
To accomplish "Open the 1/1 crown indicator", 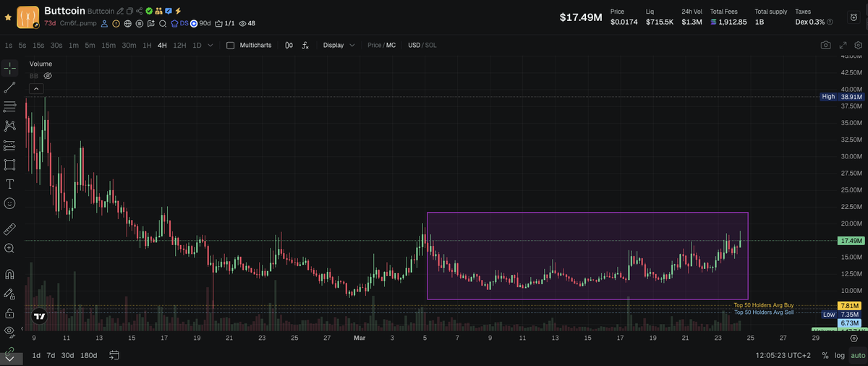I will 225,23.
